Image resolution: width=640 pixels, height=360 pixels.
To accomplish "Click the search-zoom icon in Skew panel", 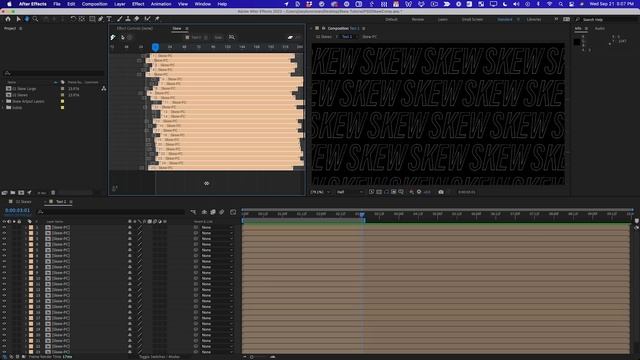I will pos(232,37).
